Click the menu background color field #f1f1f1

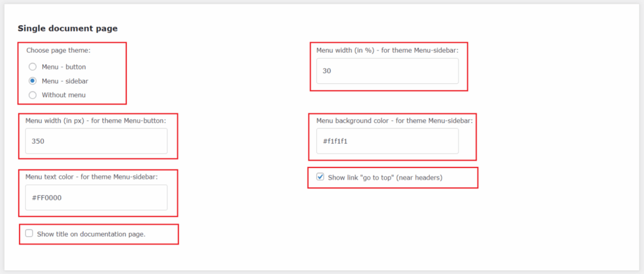(387, 141)
